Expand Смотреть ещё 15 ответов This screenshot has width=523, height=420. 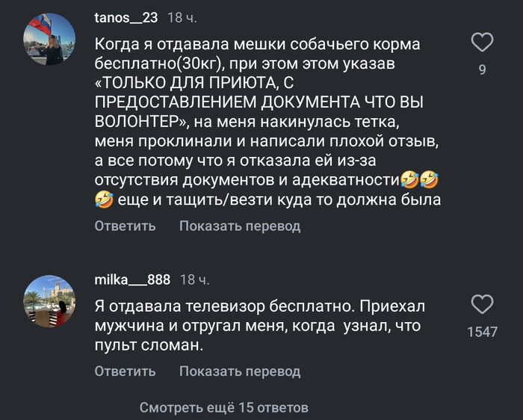[224, 407]
